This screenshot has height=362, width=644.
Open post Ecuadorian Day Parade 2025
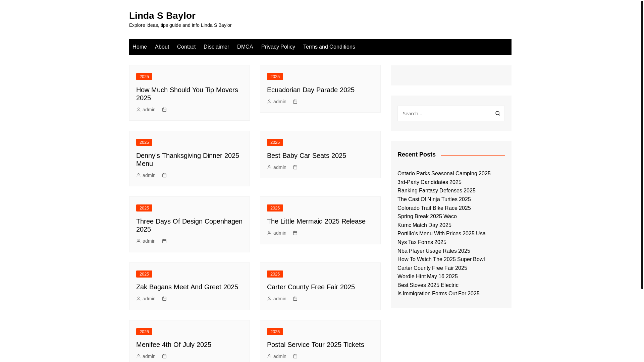[x=311, y=90]
